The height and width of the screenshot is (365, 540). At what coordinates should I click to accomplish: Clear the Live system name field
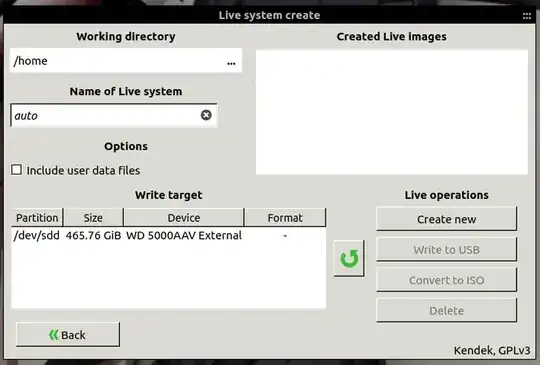point(206,115)
